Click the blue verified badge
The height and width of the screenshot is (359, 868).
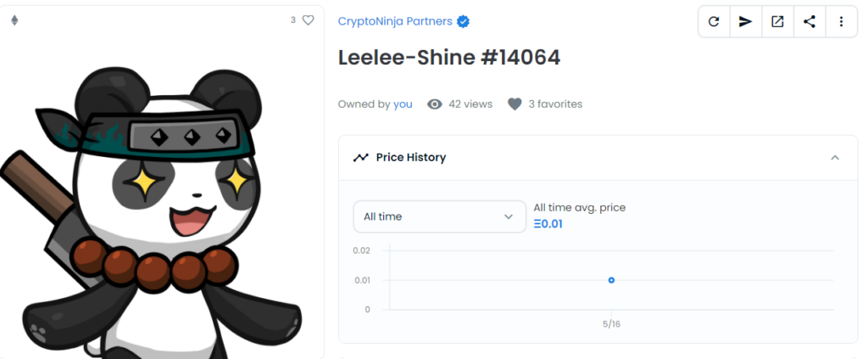463,21
